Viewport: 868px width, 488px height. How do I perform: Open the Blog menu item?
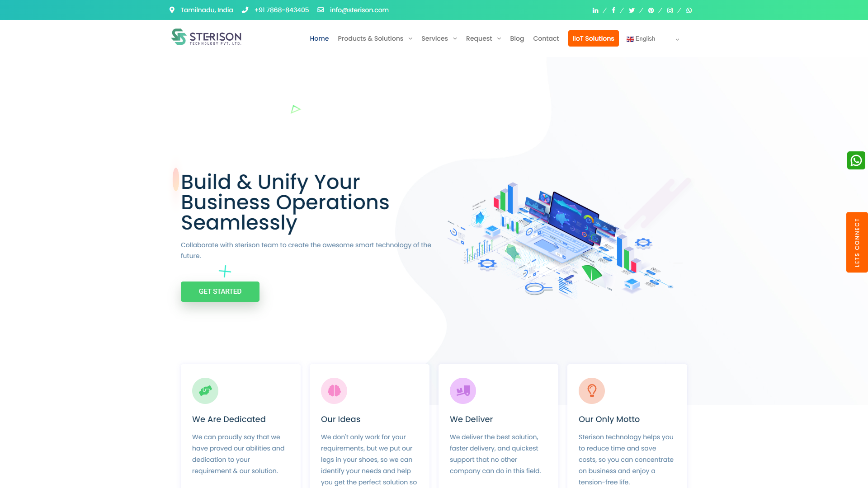(x=516, y=38)
